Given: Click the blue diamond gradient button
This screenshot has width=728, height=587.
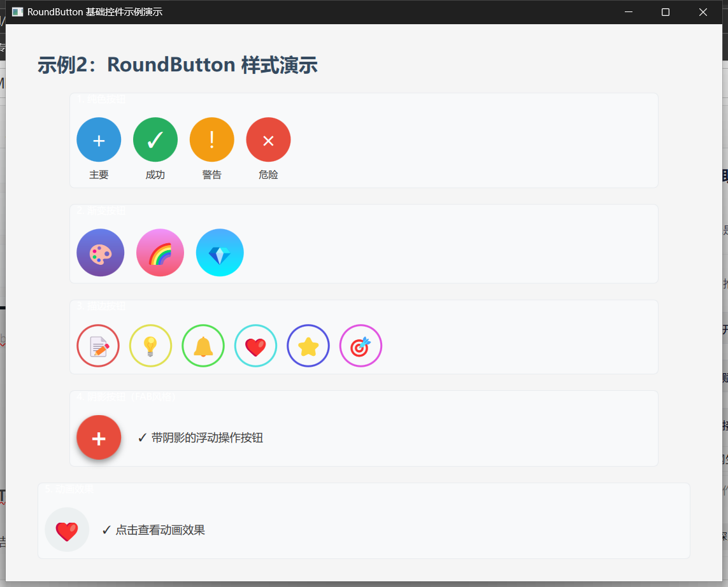Looking at the screenshot, I should (220, 252).
